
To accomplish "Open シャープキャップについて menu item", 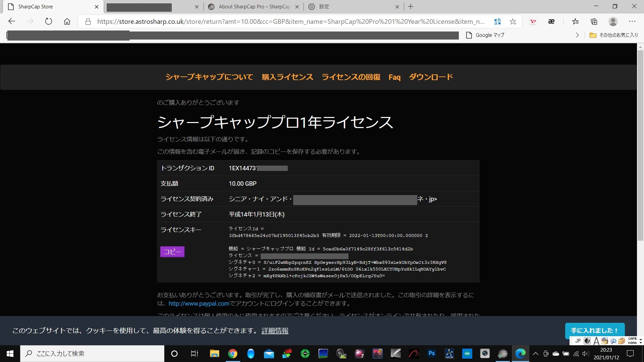I will [x=209, y=77].
